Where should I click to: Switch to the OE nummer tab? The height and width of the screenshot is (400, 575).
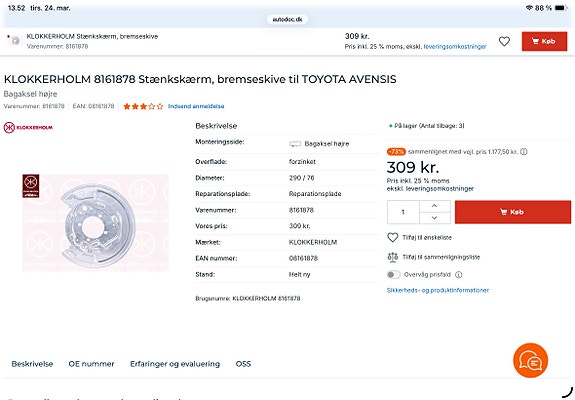pos(91,364)
